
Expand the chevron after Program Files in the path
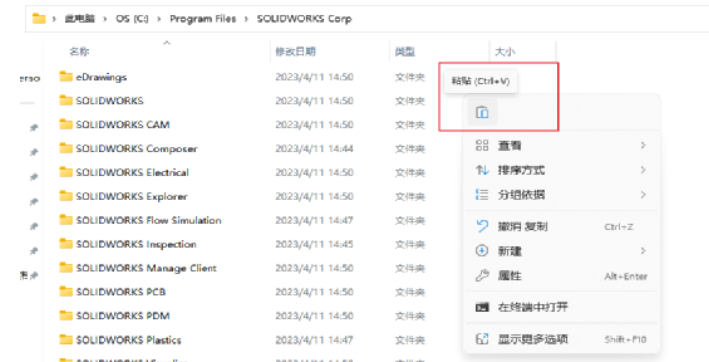pyautogui.click(x=246, y=19)
